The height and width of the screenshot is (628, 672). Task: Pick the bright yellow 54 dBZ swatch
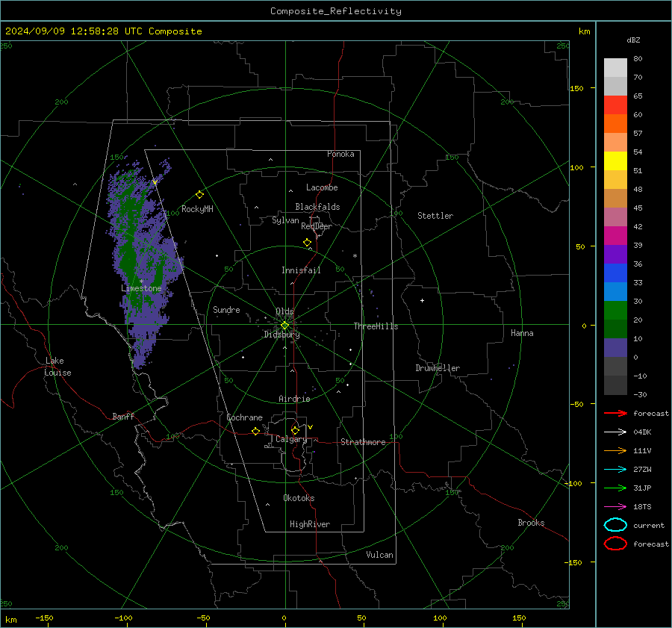615,161
